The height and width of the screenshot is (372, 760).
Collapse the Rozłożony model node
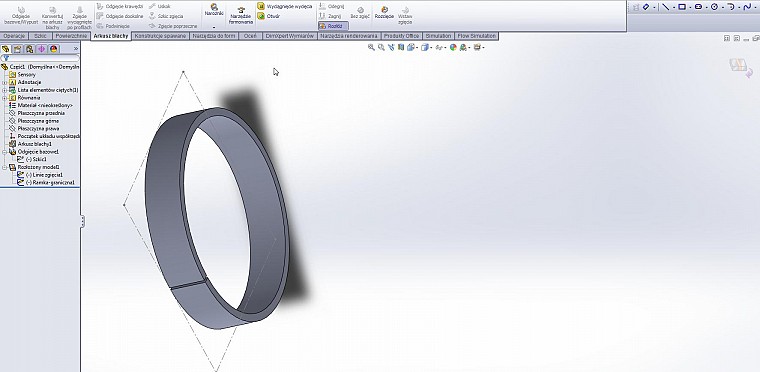(x=5, y=167)
